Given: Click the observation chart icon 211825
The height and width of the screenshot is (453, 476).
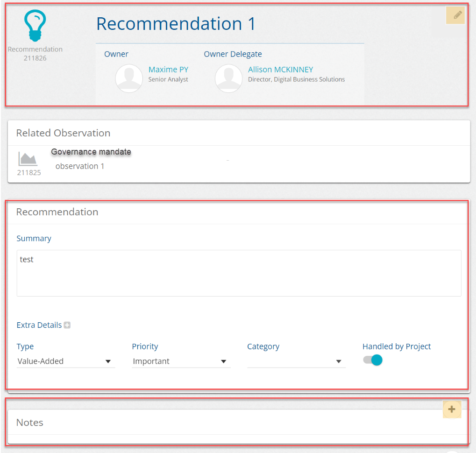Looking at the screenshot, I should point(28,159).
